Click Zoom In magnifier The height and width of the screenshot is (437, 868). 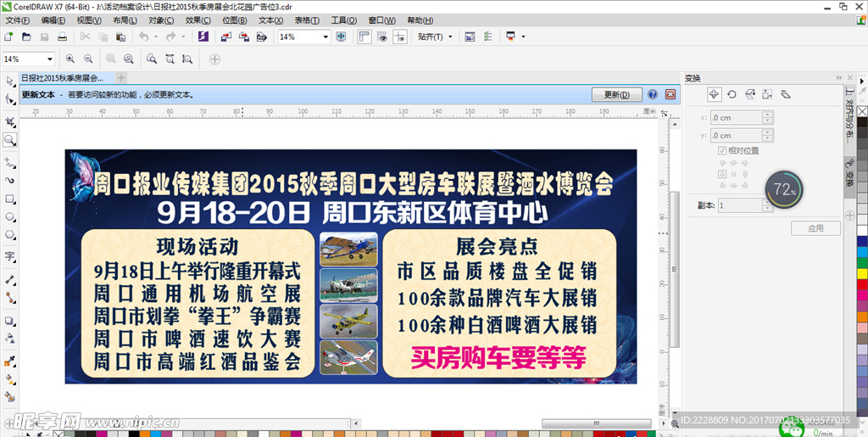(70, 59)
